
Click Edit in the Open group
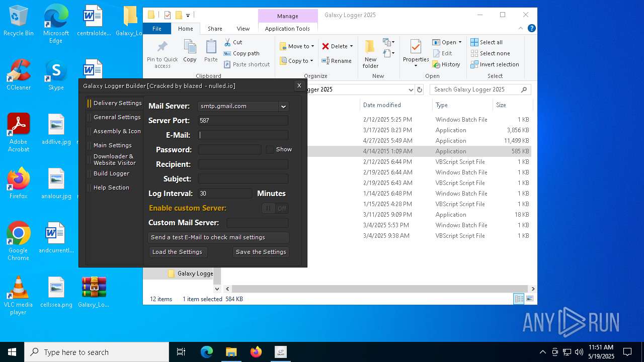coord(442,53)
